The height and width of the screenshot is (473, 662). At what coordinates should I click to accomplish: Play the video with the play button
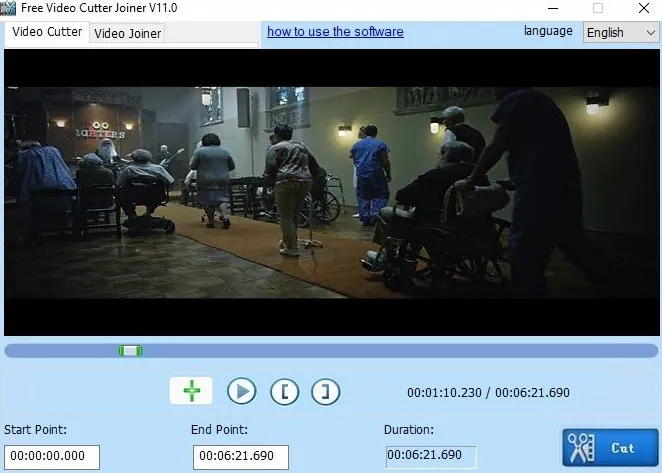click(x=242, y=391)
